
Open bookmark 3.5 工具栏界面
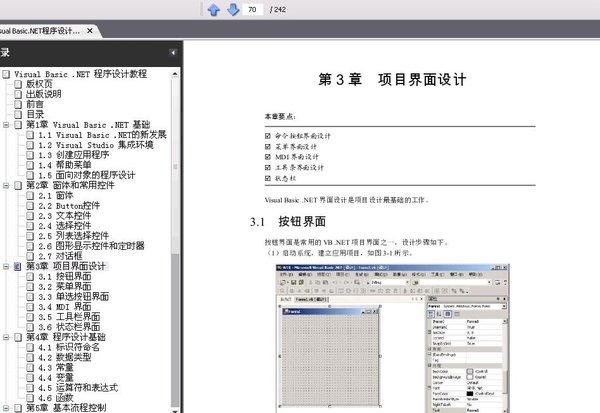[x=69, y=317]
